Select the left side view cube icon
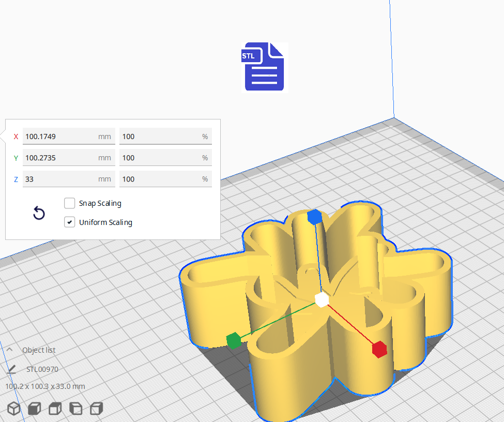The image size is (504, 422). (75, 409)
